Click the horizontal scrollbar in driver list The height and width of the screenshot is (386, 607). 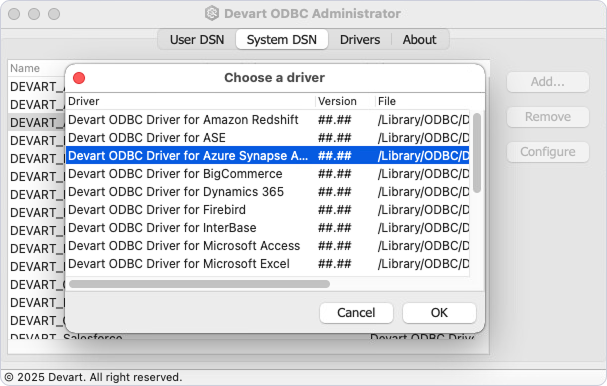(x=199, y=284)
